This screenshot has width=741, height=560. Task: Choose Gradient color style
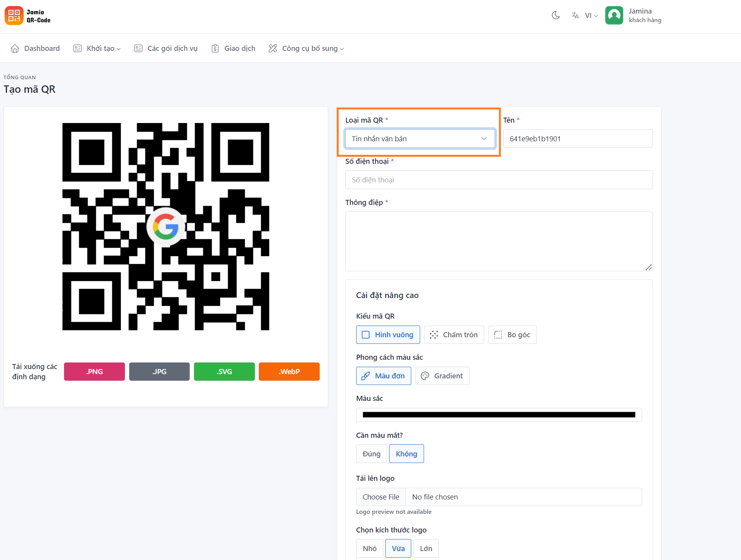442,376
